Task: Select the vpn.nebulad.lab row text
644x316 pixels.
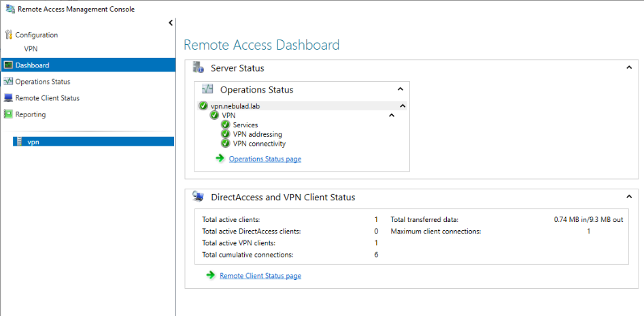Action: [235, 106]
